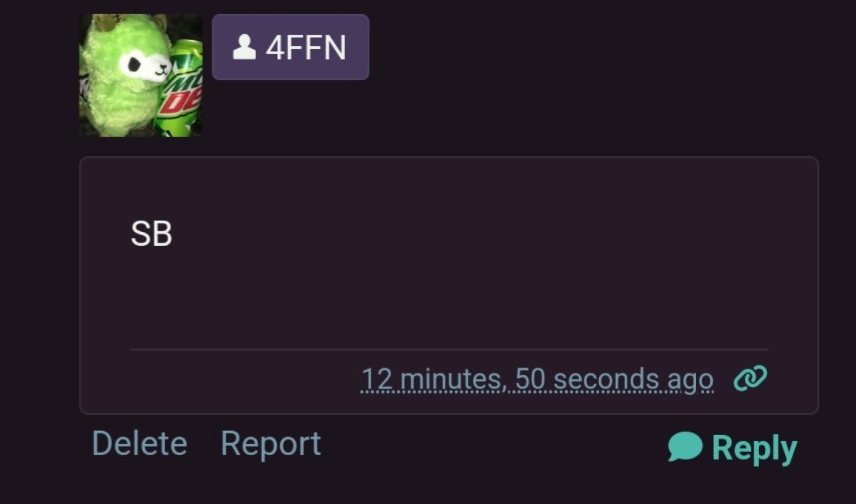The width and height of the screenshot is (856, 504).
Task: Click the divider line above the timestamp
Action: tap(449, 349)
